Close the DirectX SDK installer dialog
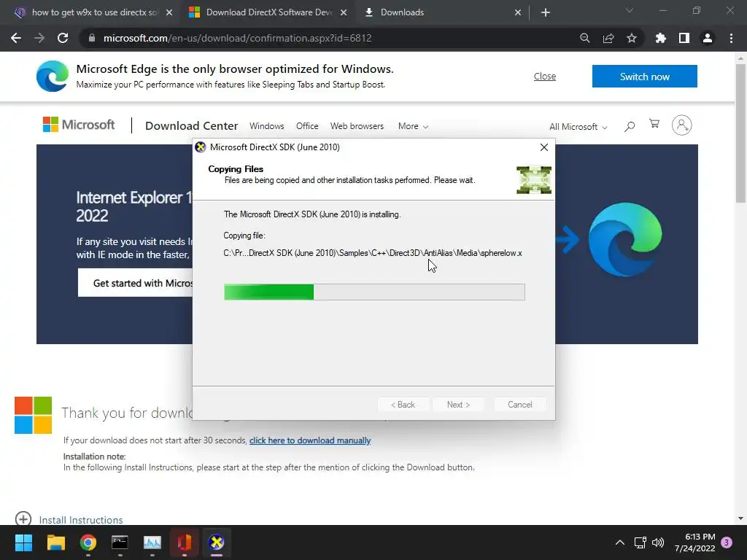 coord(544,147)
